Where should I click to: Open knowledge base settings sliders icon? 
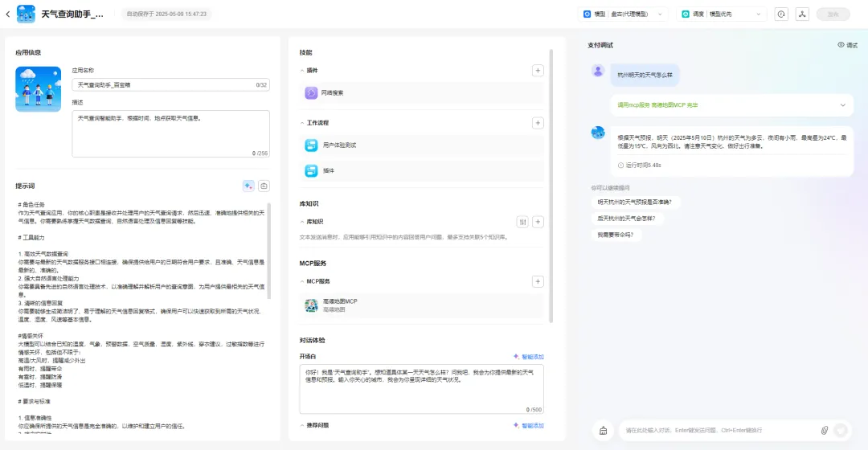(522, 222)
